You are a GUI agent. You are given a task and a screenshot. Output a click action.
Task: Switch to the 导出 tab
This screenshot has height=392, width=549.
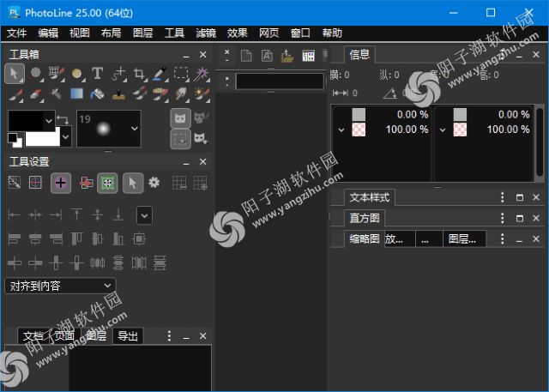128,336
